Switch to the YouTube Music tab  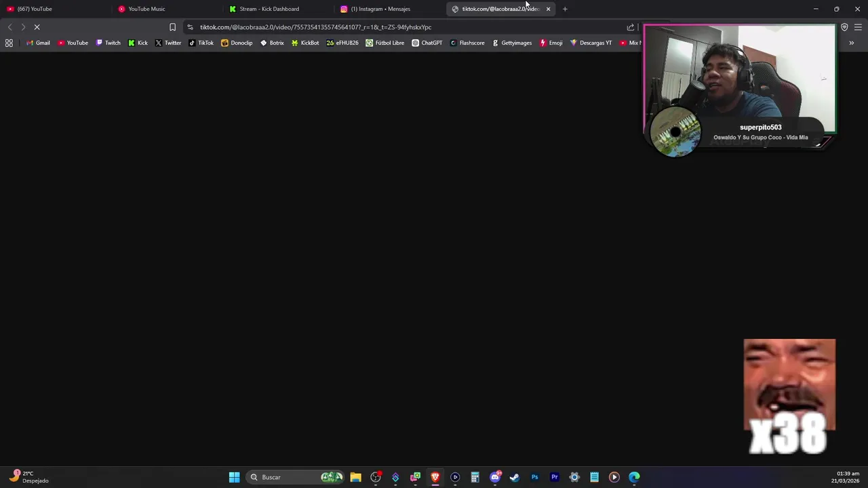pyautogui.click(x=167, y=9)
